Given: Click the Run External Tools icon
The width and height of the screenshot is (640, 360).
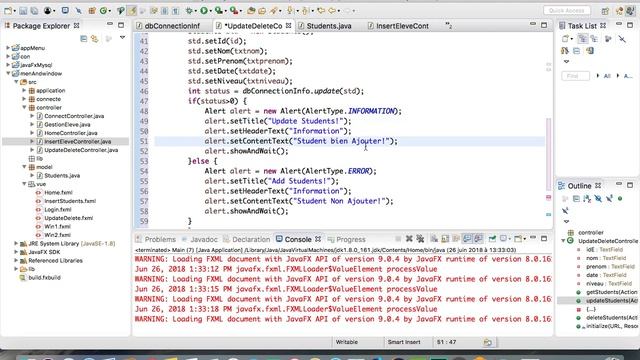Looking at the screenshot, I should [233, 11].
